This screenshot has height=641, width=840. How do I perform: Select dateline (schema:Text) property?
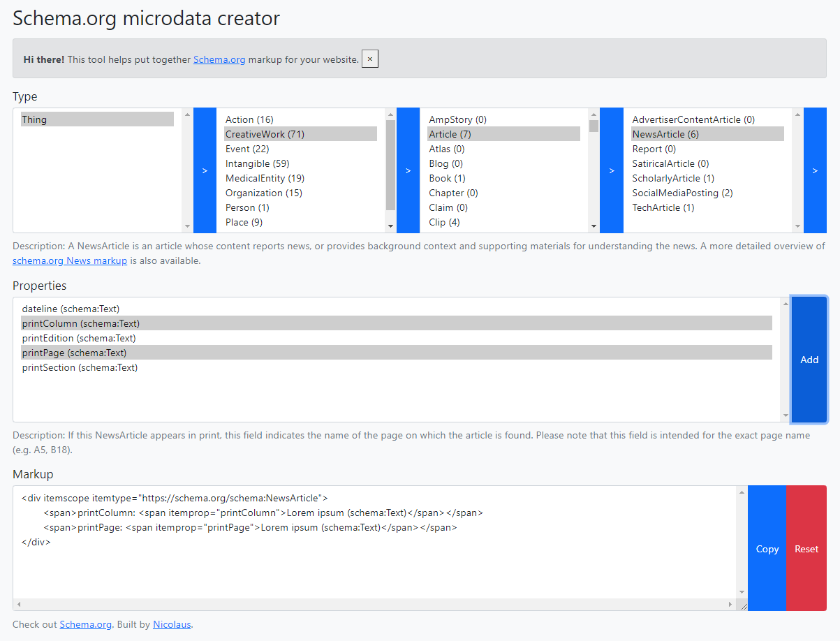click(x=397, y=309)
